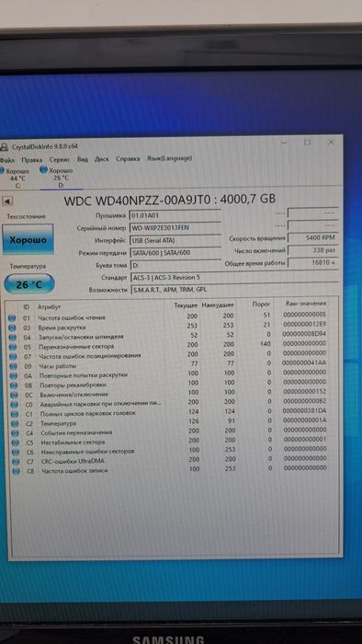Click status icon of attribute C6

click(x=16, y=453)
